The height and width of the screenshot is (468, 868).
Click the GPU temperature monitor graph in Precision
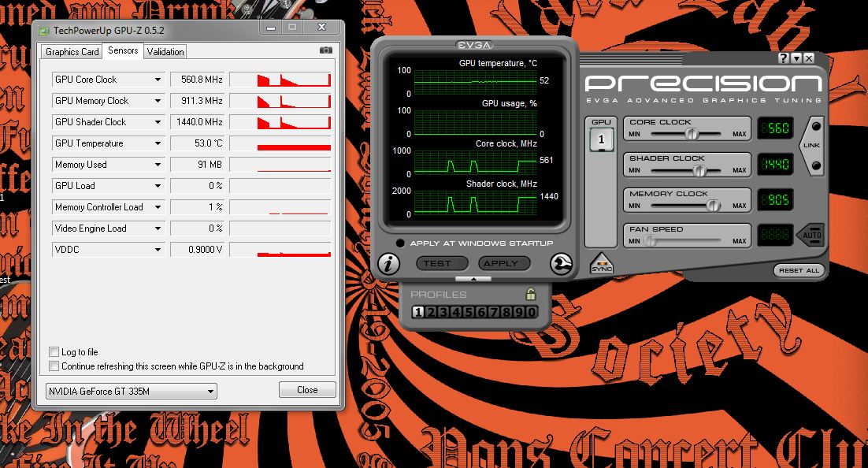476,82
